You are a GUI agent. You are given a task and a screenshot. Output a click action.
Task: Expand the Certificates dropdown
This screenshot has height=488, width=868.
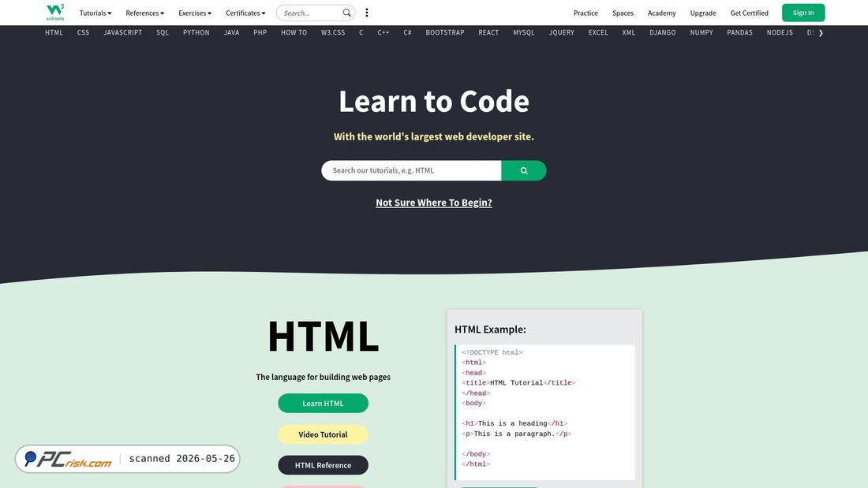245,13
